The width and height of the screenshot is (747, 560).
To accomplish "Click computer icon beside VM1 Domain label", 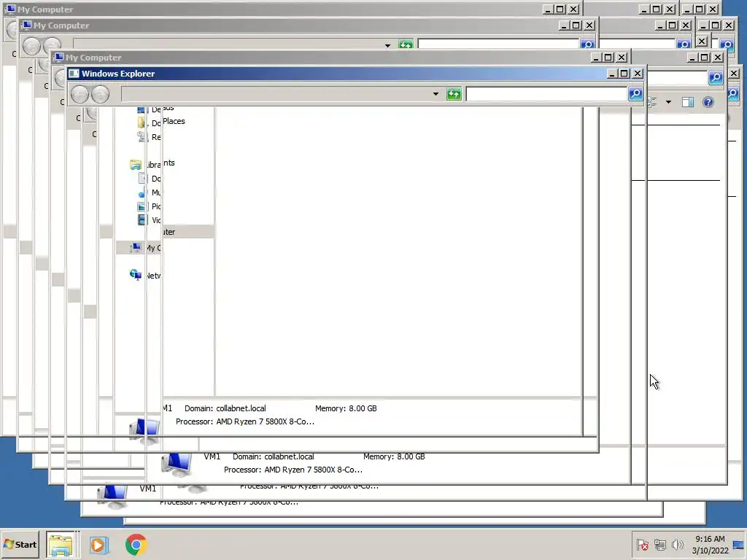I will (x=177, y=464).
